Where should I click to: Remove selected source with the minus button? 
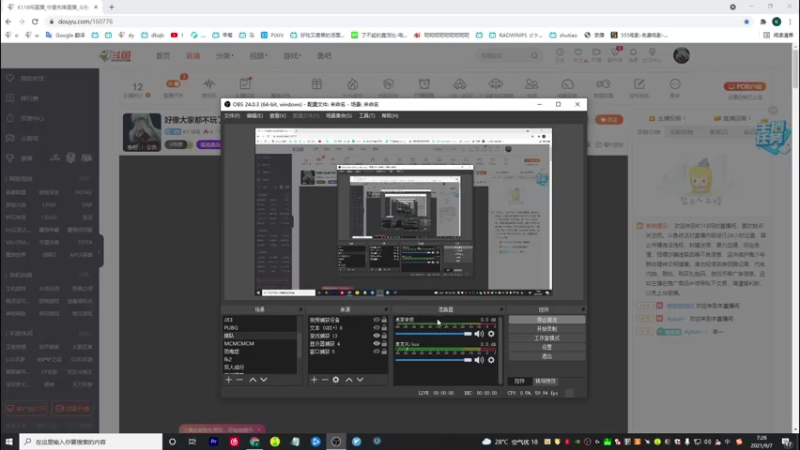click(324, 380)
